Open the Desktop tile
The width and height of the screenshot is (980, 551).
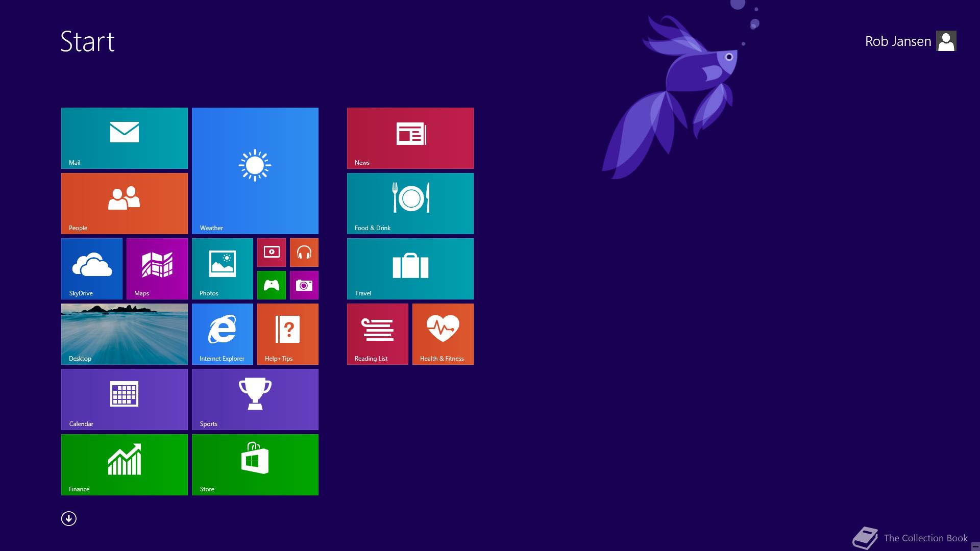pyautogui.click(x=125, y=334)
